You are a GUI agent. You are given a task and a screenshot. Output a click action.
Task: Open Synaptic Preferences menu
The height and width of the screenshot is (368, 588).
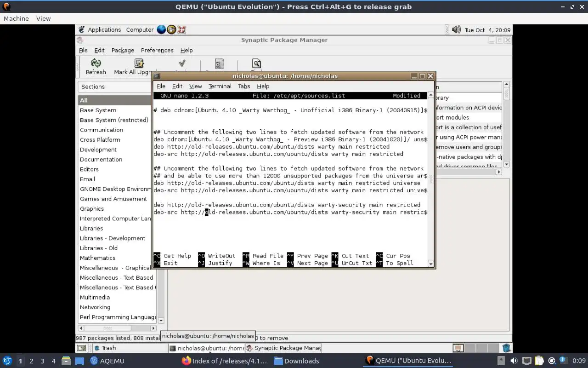point(157,50)
